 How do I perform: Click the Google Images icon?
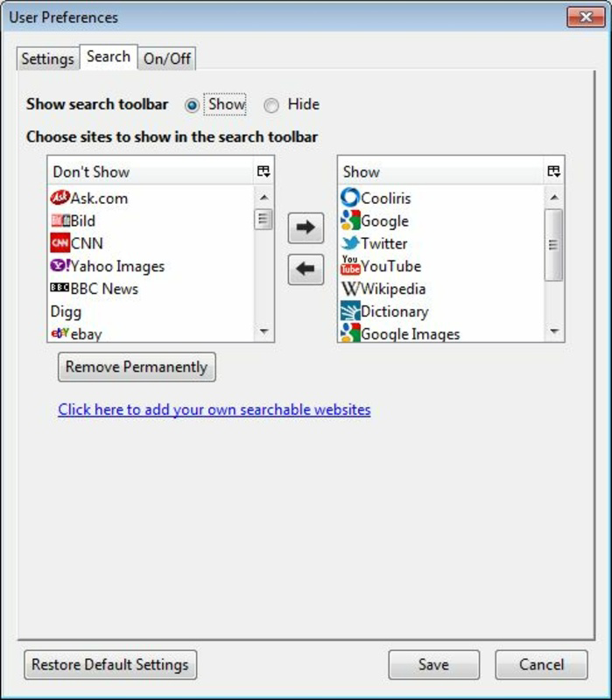click(350, 333)
